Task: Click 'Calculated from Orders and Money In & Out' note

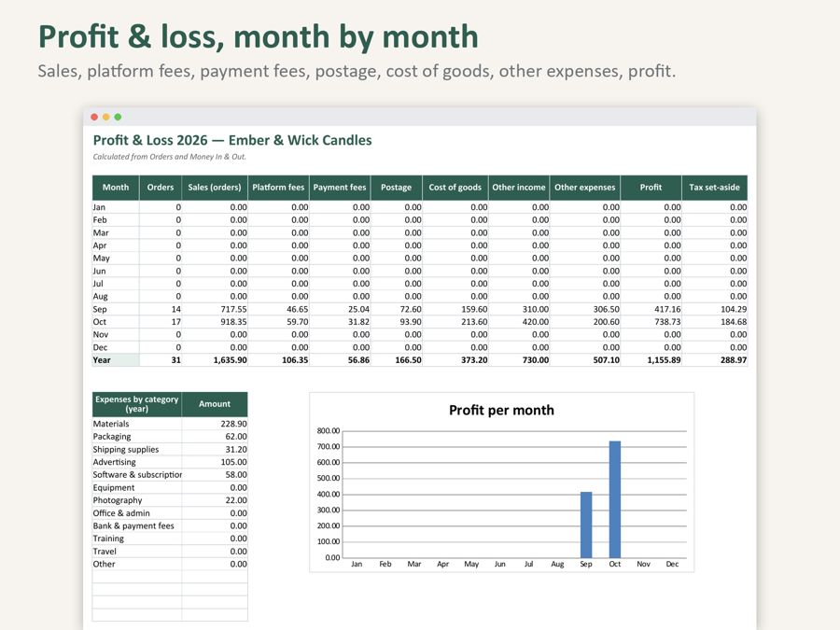Action: (169, 157)
